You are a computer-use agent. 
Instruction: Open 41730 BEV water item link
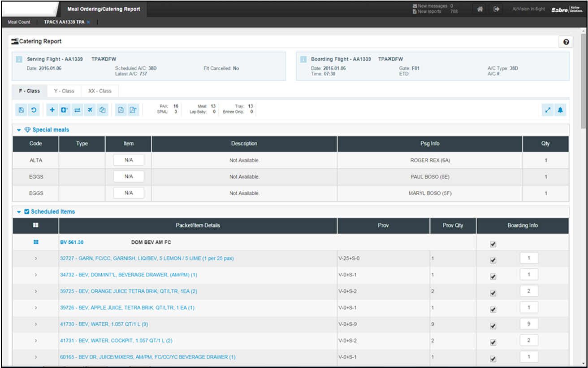[x=104, y=324]
